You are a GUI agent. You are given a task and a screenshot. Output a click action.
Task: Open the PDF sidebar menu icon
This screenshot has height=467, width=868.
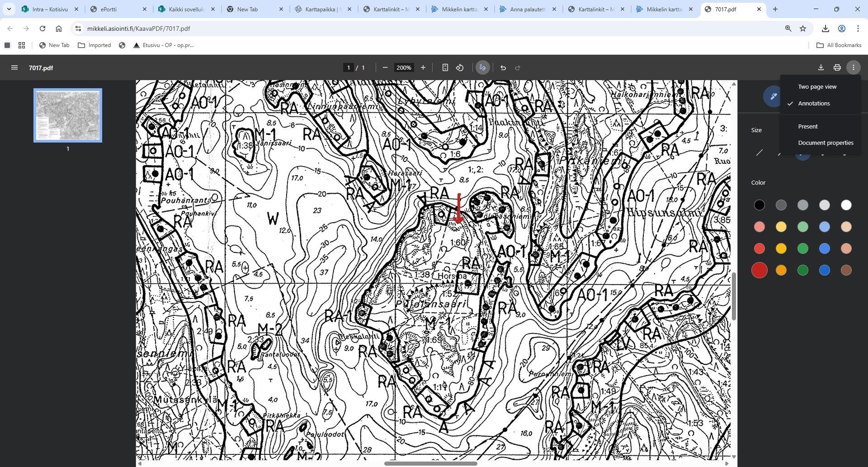[14, 67]
